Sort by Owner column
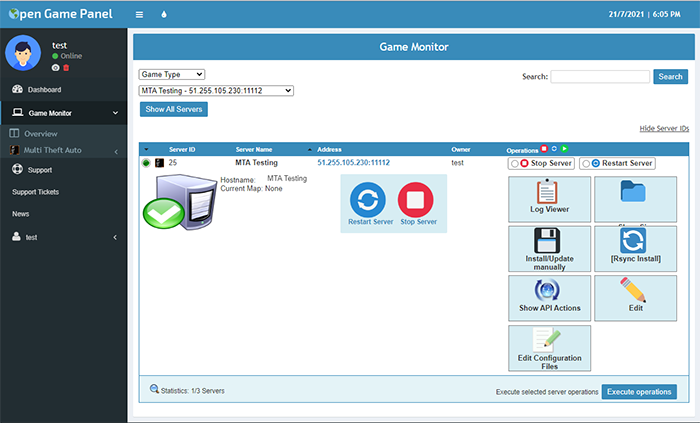 coord(460,149)
